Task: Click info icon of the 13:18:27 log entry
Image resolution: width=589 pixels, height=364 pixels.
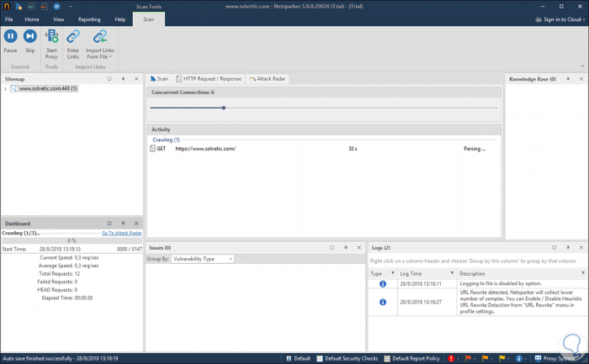Action: pyautogui.click(x=383, y=302)
